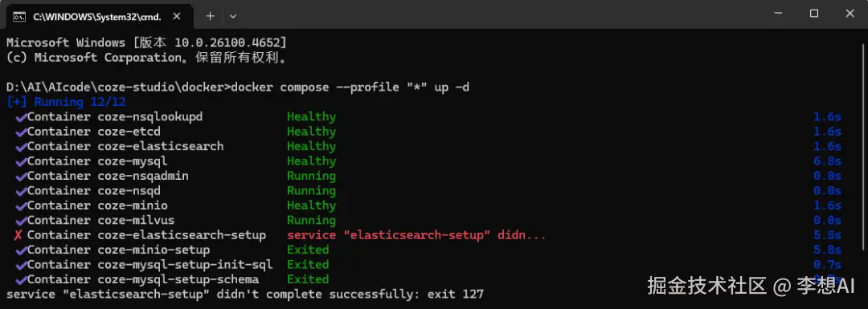Viewport: 868px width, 309px height.
Task: Click the Running 12/12 progress line
Action: (66, 102)
